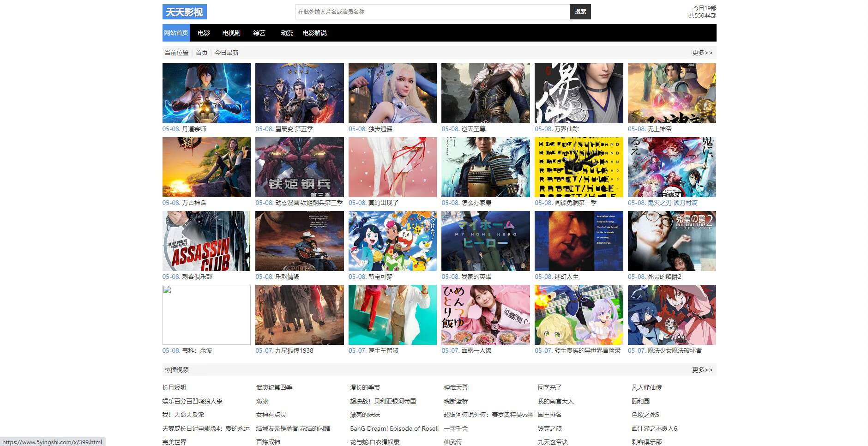Open the 万界仙踪 poster thumbnail
Viewport: 868px width, 446px height.
pyautogui.click(x=579, y=93)
